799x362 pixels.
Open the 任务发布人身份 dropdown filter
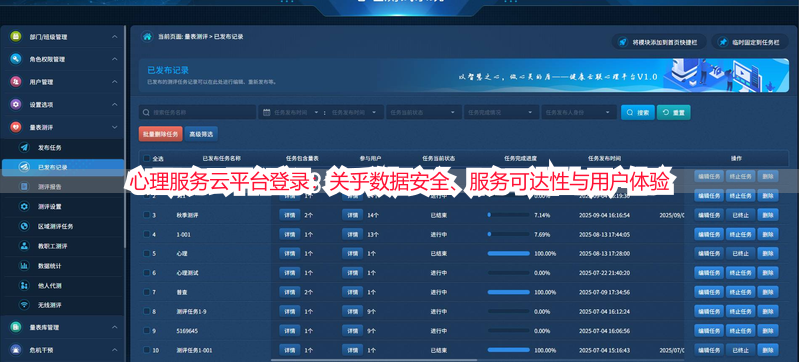coord(579,112)
